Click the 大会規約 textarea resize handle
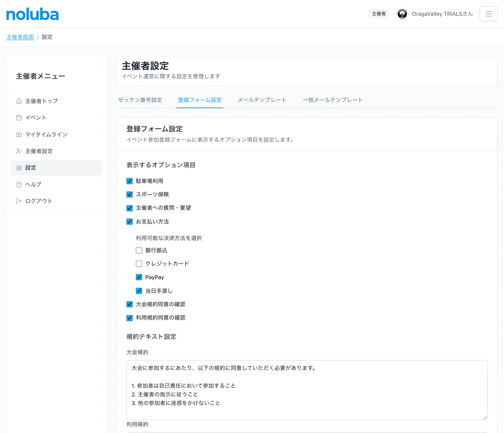Viewport: 504px width, 433px height. point(485,417)
